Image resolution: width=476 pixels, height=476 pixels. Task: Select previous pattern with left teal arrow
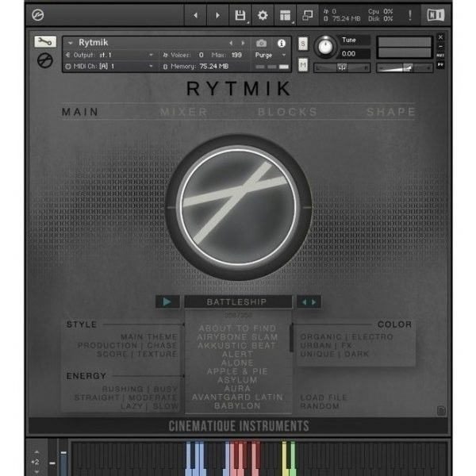305,301
